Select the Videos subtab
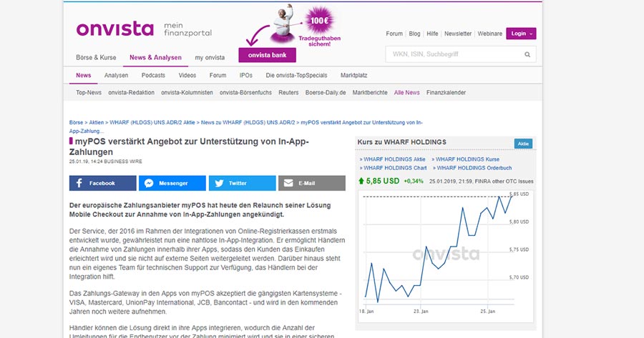Screen dimensions: 644x338 (187, 76)
